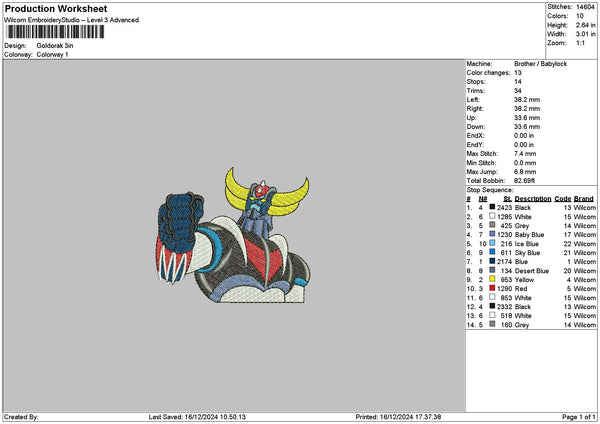
Task: Click the Height value 2.64 in
Action: (x=585, y=25)
